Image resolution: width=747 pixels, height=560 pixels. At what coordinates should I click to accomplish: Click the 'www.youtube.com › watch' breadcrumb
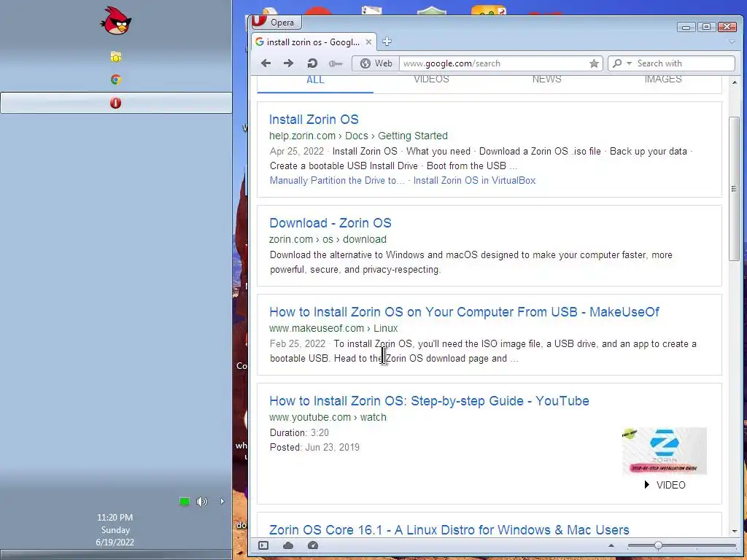(328, 417)
